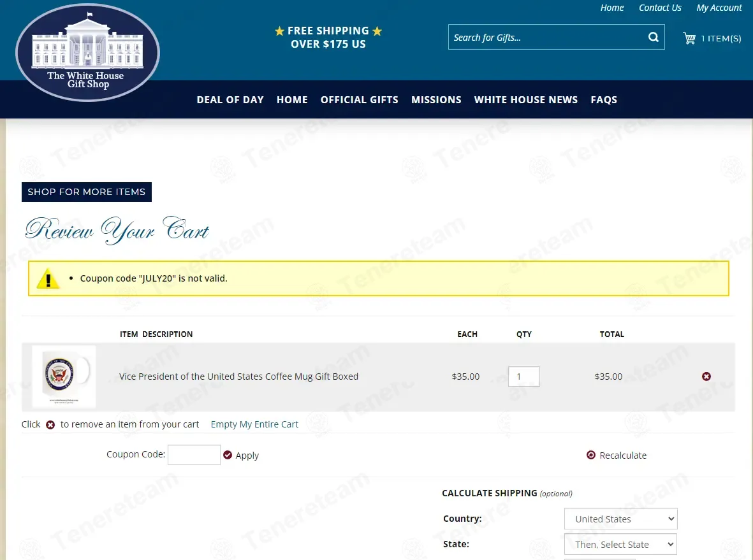Click the FREE SHIPPING OVER $175 banner

click(x=328, y=38)
